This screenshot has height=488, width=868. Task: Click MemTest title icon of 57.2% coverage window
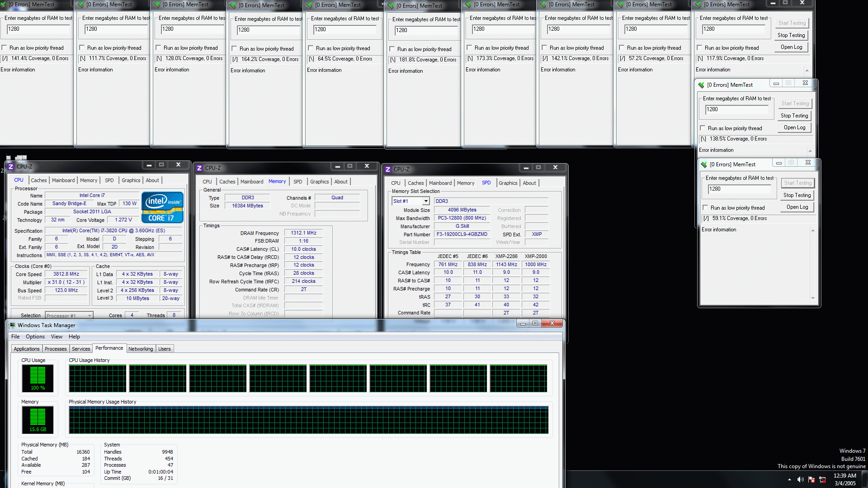coord(621,5)
